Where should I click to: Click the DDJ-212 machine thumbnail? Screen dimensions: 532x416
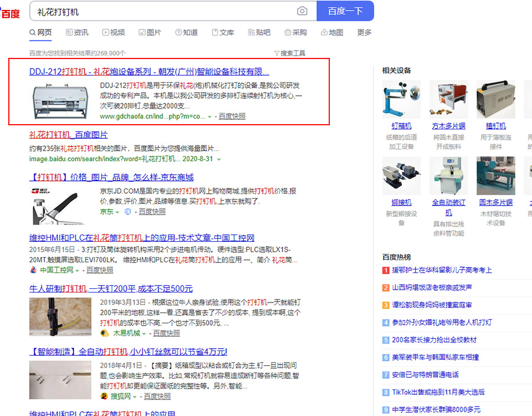[x=60, y=100]
